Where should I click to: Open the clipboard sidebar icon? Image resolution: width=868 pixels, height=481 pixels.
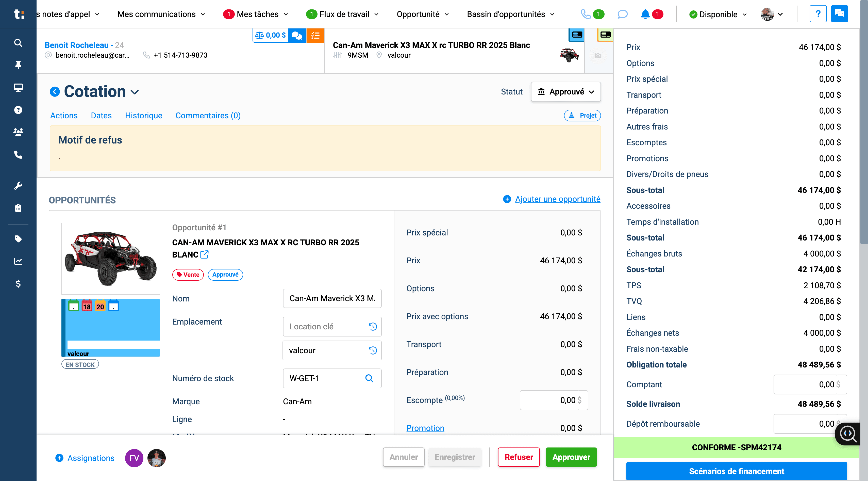18,208
